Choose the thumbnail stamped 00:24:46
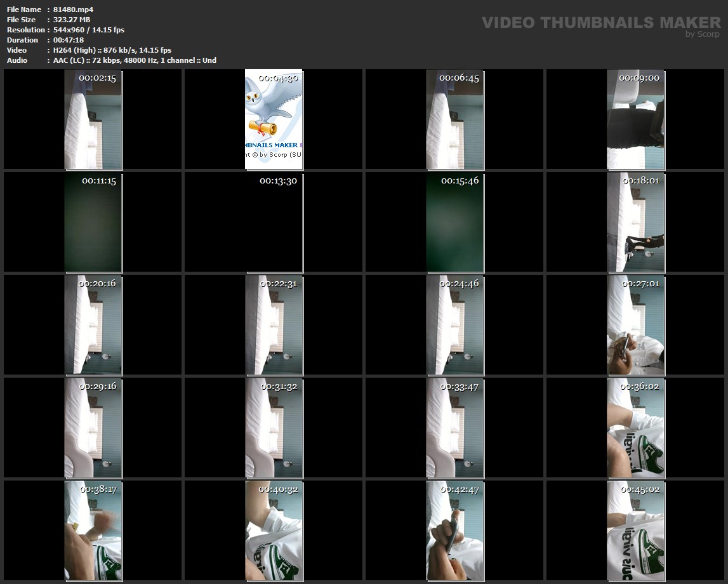Viewport: 728px width, 584px height. tap(455, 325)
